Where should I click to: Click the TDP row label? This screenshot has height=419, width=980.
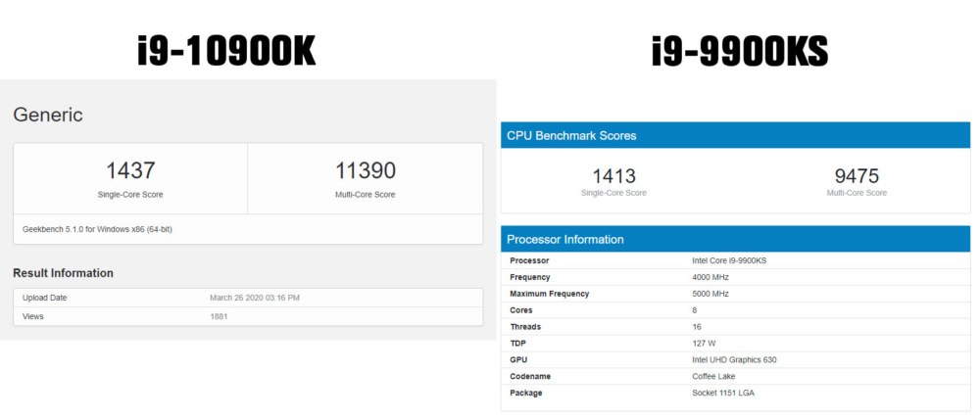pos(518,344)
